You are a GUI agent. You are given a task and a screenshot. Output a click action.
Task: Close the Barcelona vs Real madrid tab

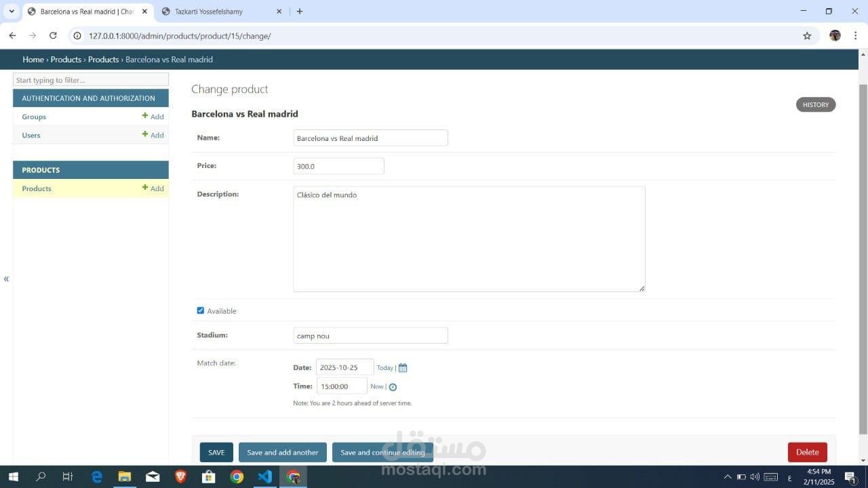pyautogui.click(x=144, y=12)
